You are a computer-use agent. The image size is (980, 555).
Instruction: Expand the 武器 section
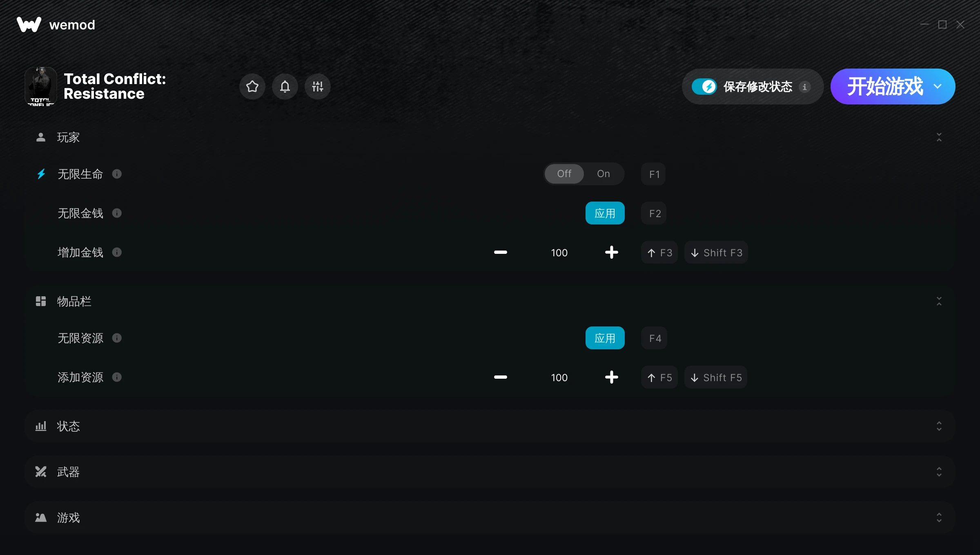[490, 472]
